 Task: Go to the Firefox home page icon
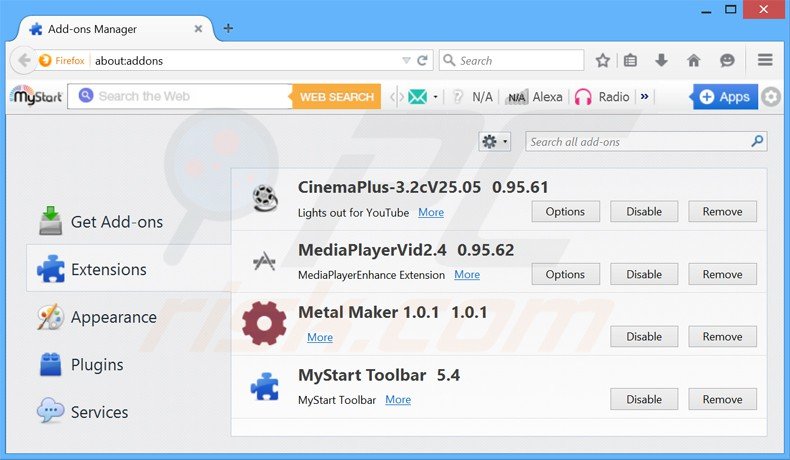pyautogui.click(x=693, y=61)
